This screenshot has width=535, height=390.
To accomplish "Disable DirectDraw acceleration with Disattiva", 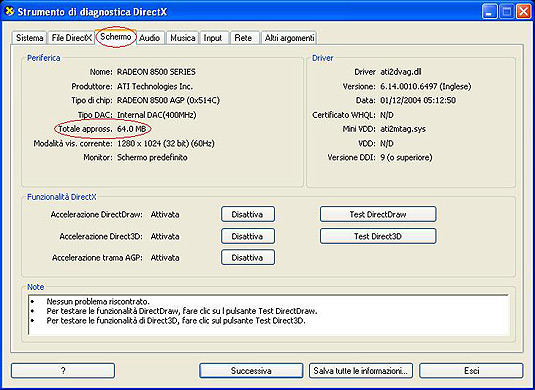I will [x=248, y=214].
